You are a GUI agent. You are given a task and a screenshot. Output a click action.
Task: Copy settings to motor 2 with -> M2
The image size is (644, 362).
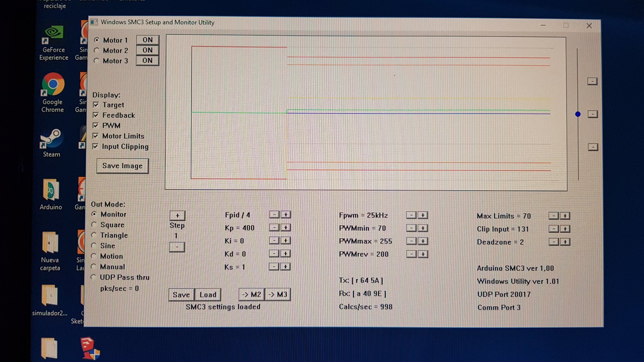(x=252, y=294)
